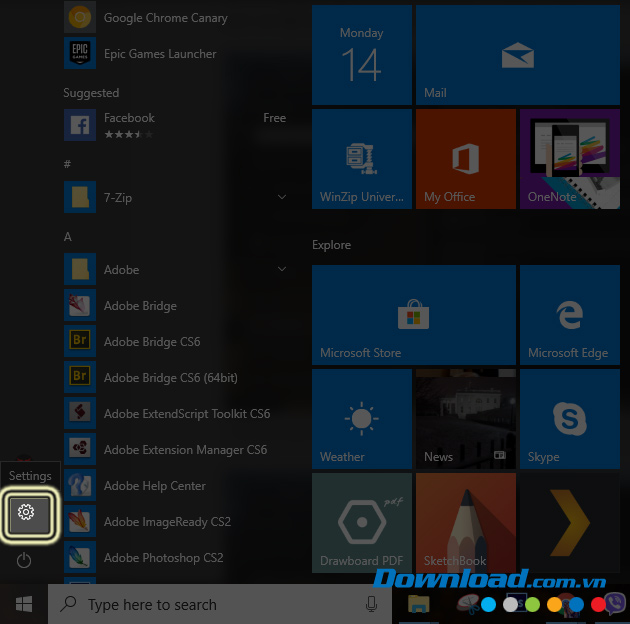Open the Mail tile
Viewport: 630px width, 624px height.
(518, 55)
